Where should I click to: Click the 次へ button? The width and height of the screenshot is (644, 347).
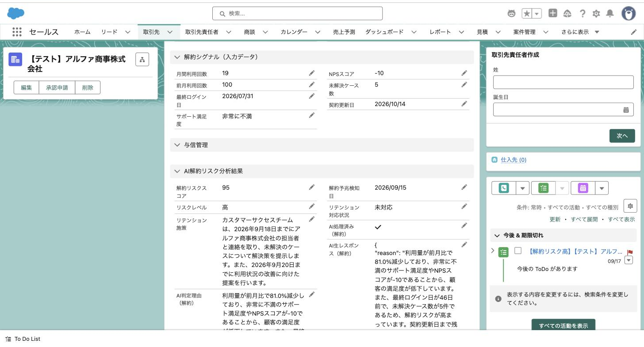click(622, 136)
